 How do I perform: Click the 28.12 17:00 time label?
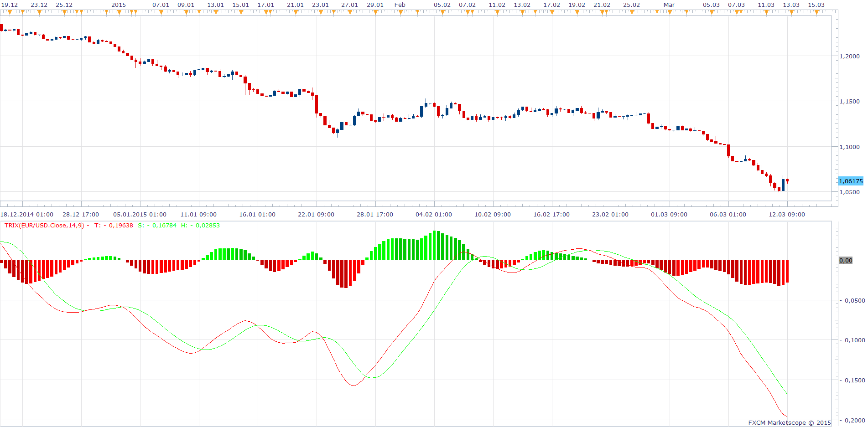81,215
